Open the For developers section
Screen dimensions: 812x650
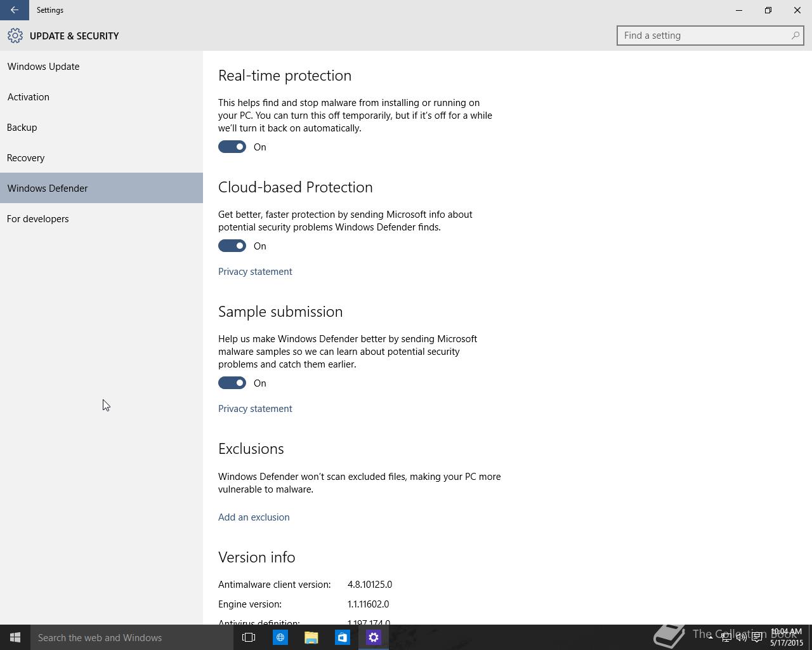(101, 218)
